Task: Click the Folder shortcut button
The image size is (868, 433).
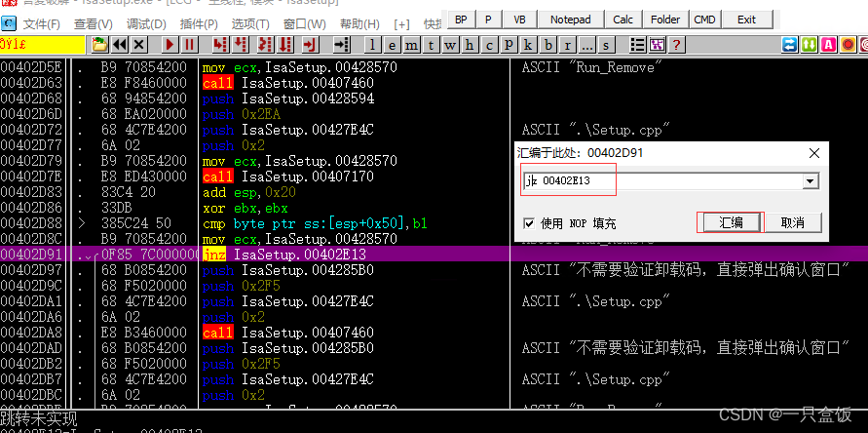Action: point(665,20)
